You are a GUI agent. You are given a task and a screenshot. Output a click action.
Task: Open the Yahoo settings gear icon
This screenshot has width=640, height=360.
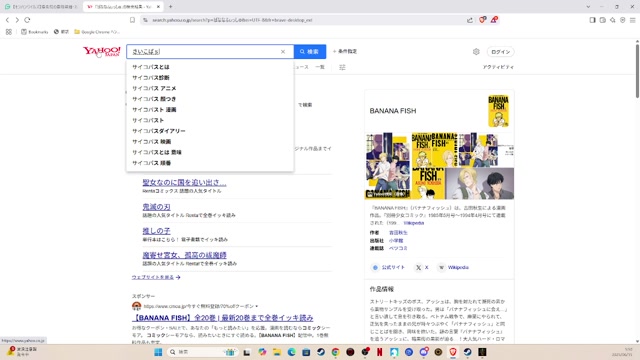click(476, 51)
